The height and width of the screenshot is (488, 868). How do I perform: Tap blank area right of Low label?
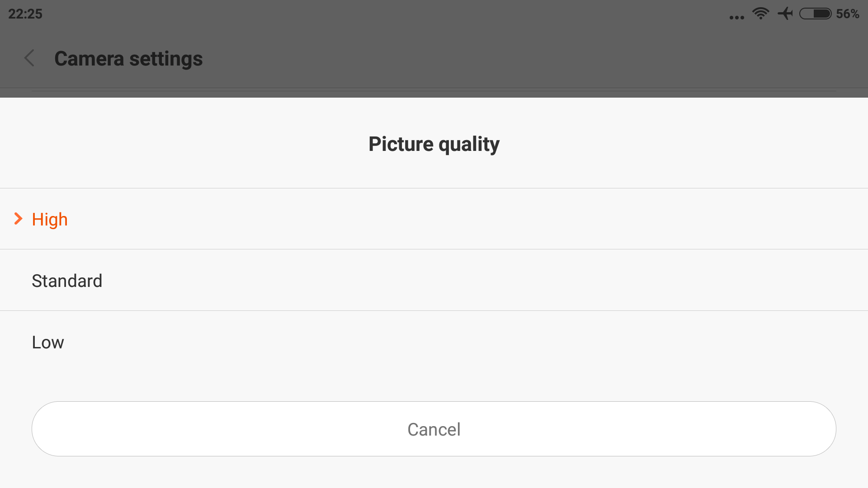point(466,342)
